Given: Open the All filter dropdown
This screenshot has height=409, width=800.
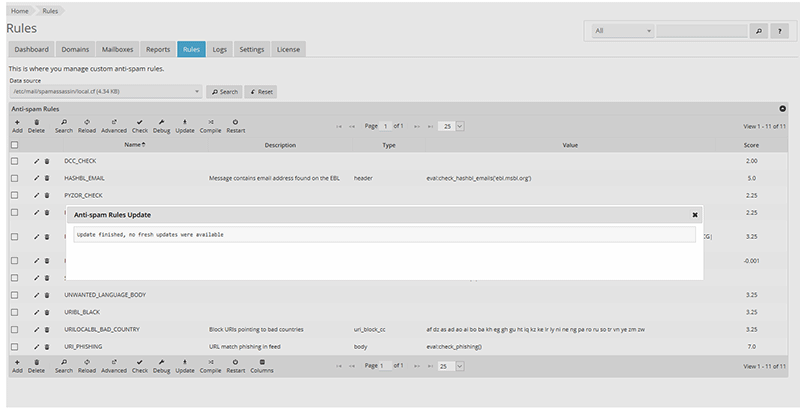Looking at the screenshot, I should pyautogui.click(x=623, y=31).
